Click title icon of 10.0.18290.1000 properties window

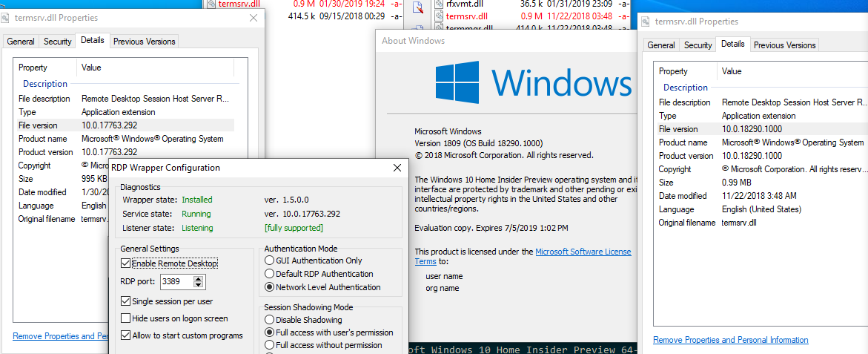coord(645,22)
